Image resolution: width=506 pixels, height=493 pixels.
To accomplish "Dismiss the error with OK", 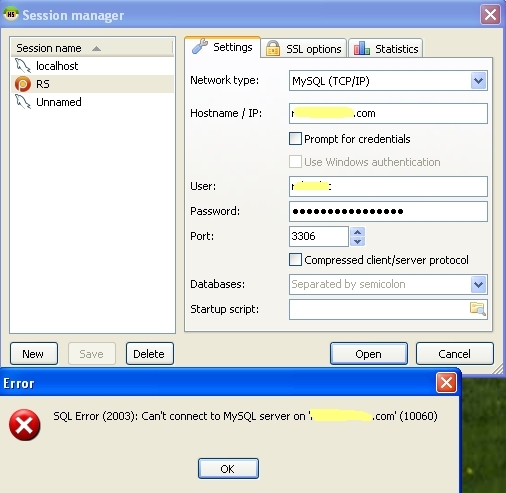I will pyautogui.click(x=228, y=469).
